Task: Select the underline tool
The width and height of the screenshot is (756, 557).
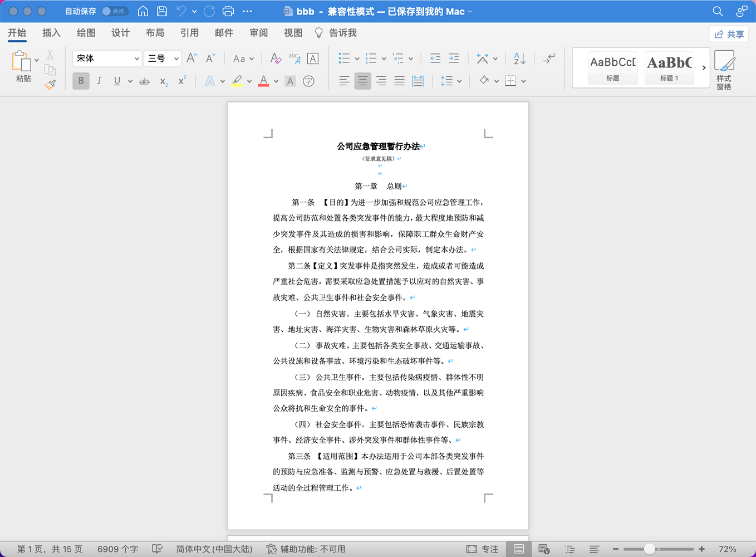Action: [x=116, y=81]
